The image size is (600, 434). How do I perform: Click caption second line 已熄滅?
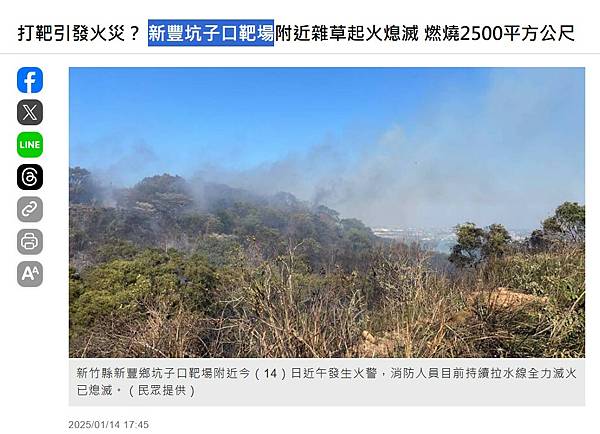[x=94, y=390]
